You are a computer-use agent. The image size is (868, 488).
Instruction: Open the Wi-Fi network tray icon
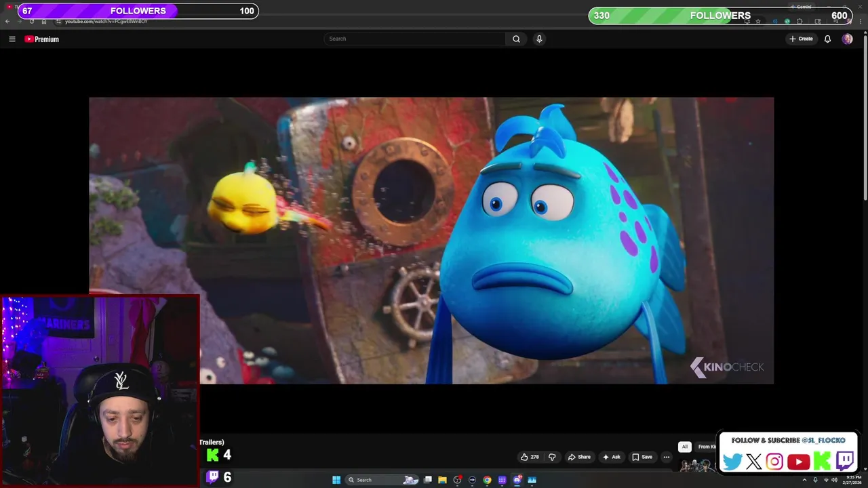coord(825,480)
